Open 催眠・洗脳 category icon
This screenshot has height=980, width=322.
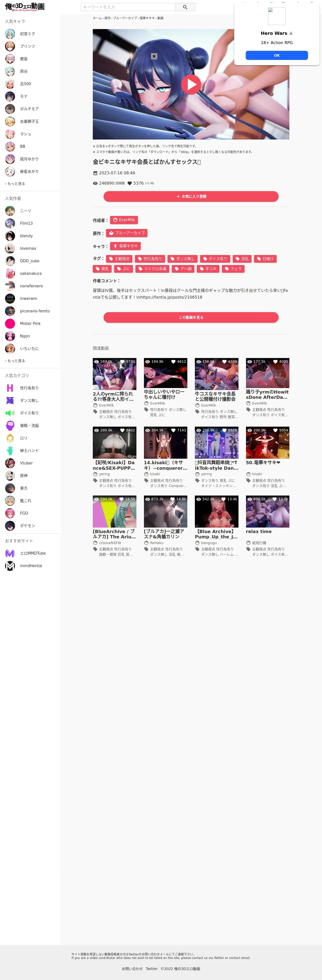[x=10, y=425]
